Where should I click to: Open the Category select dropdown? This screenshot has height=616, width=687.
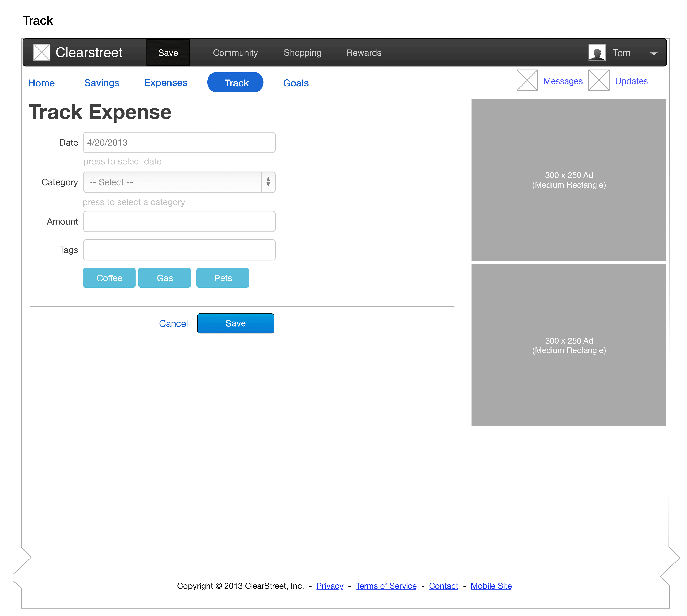tap(179, 182)
